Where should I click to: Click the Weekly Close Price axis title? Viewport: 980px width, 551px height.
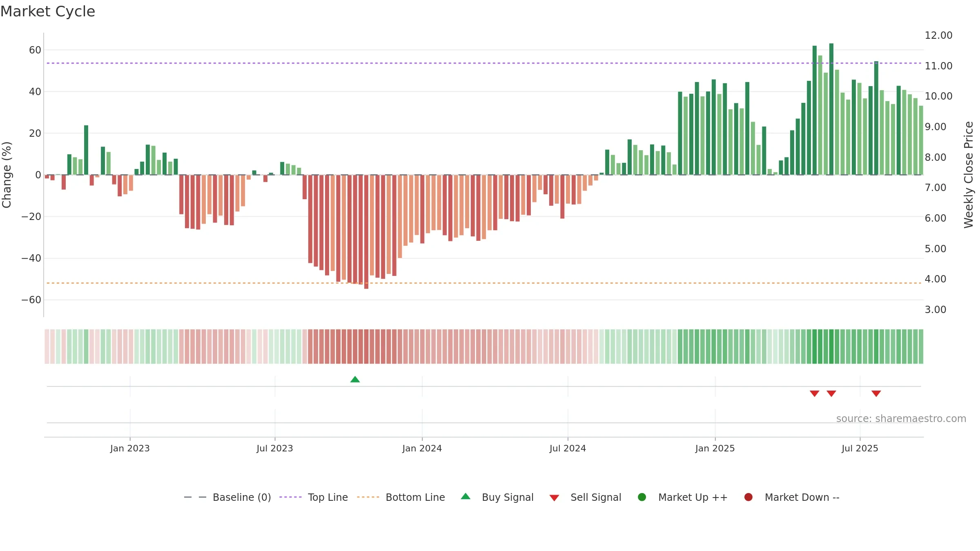click(x=969, y=175)
